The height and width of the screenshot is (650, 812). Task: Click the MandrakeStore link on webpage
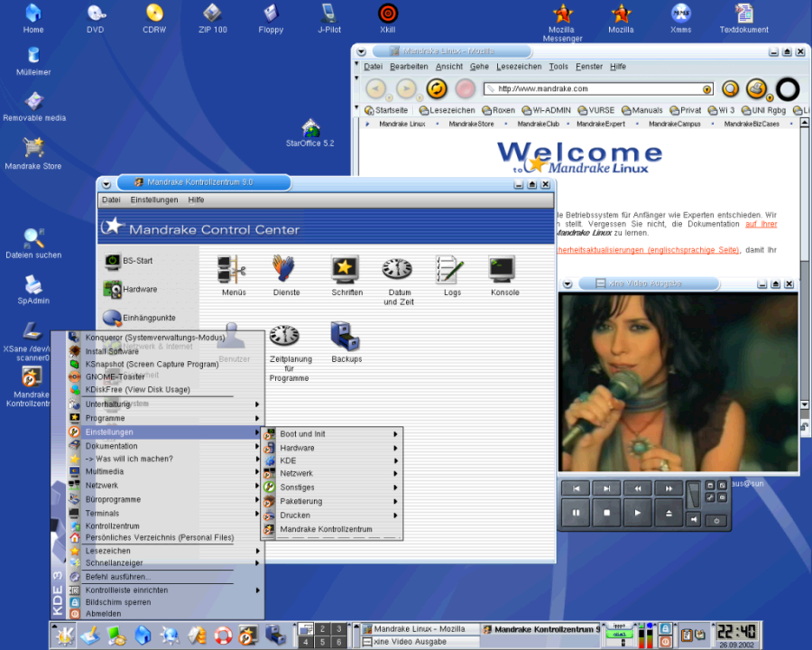(471, 124)
